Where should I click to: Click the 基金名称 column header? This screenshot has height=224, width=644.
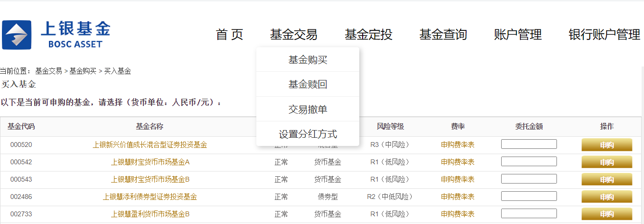(x=150, y=127)
